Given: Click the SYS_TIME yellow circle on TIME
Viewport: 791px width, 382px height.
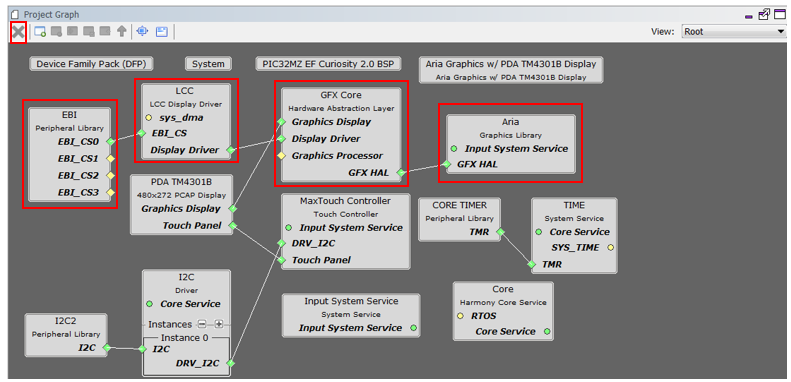Looking at the screenshot, I should click(610, 248).
